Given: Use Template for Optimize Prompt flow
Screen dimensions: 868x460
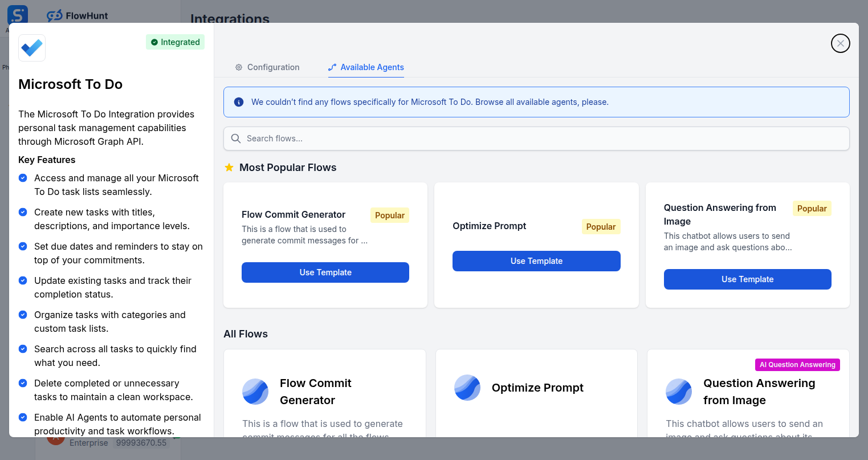Looking at the screenshot, I should 536,260.
